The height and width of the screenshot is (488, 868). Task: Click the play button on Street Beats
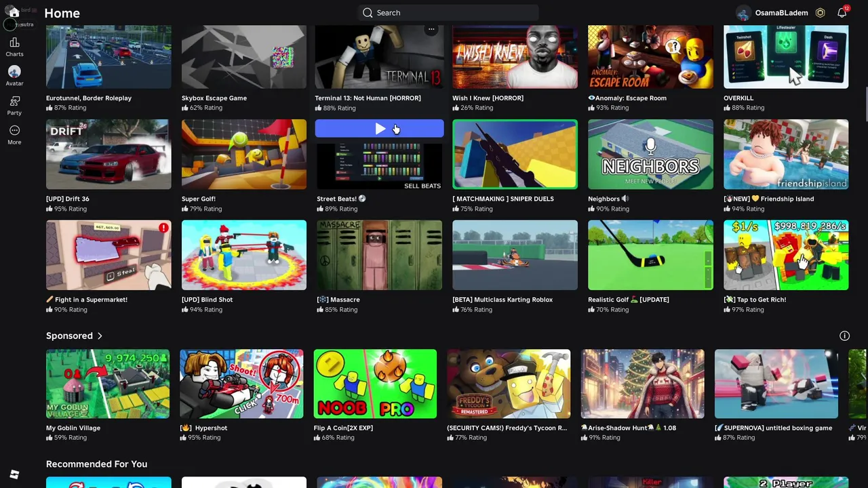pyautogui.click(x=380, y=129)
